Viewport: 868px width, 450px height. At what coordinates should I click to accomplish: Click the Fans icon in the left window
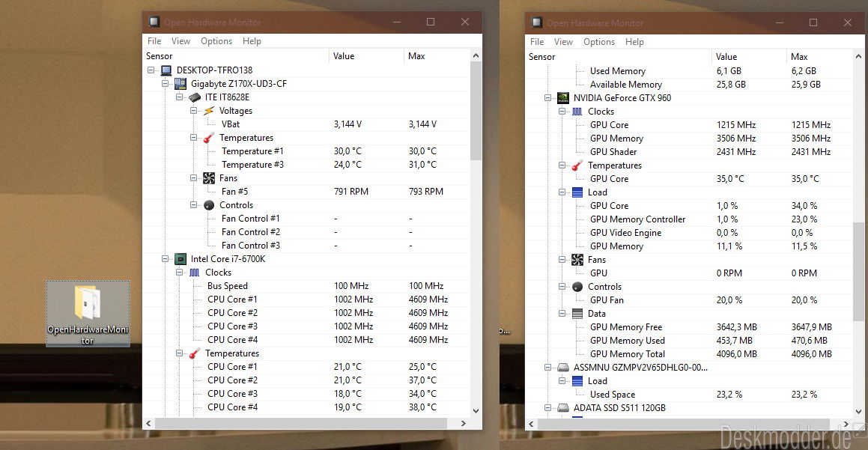(209, 178)
